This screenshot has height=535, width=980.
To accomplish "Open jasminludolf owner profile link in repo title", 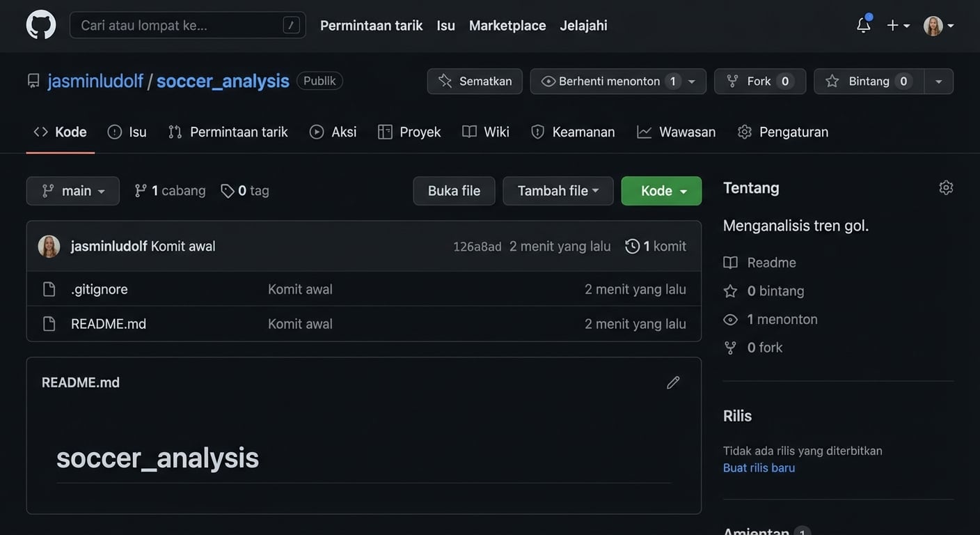I will tap(95, 81).
